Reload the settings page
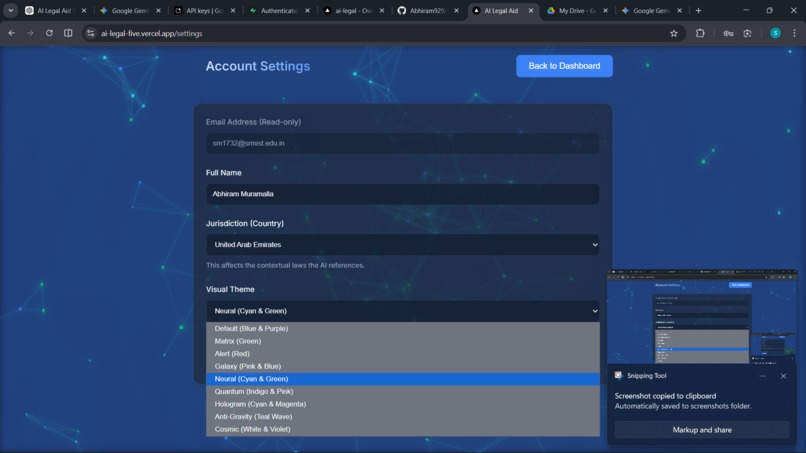 pos(49,33)
